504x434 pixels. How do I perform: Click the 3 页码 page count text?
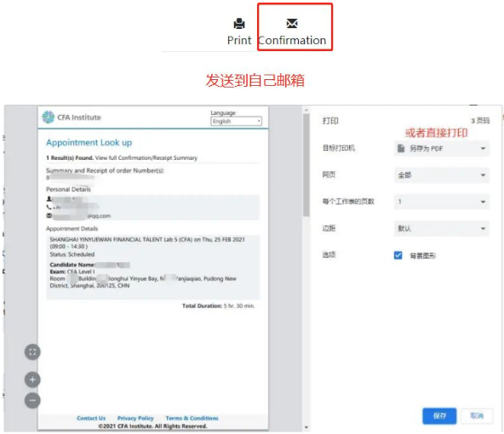click(x=480, y=121)
